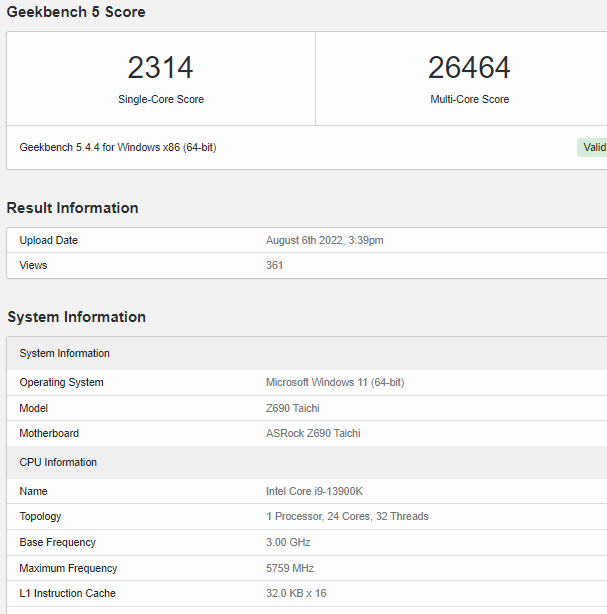Image resolution: width=607 pixels, height=614 pixels.
Task: Select the 3.00 GHz base frequency value
Action: pos(288,542)
